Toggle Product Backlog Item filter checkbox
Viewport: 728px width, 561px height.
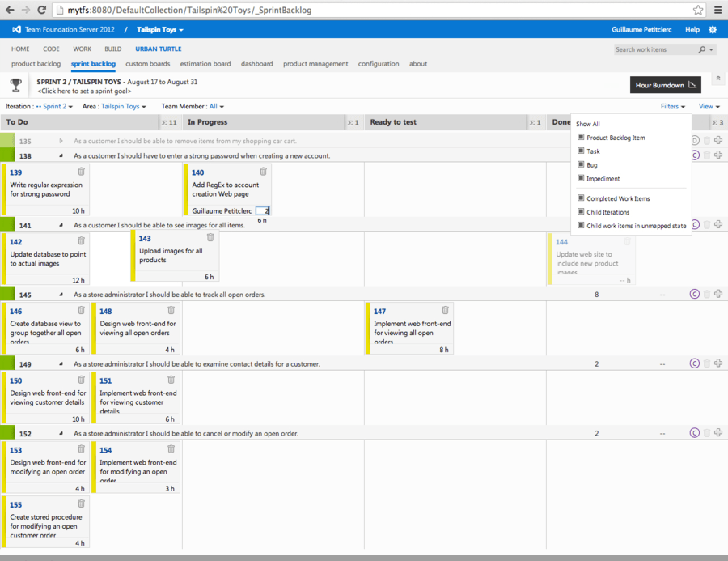(581, 137)
